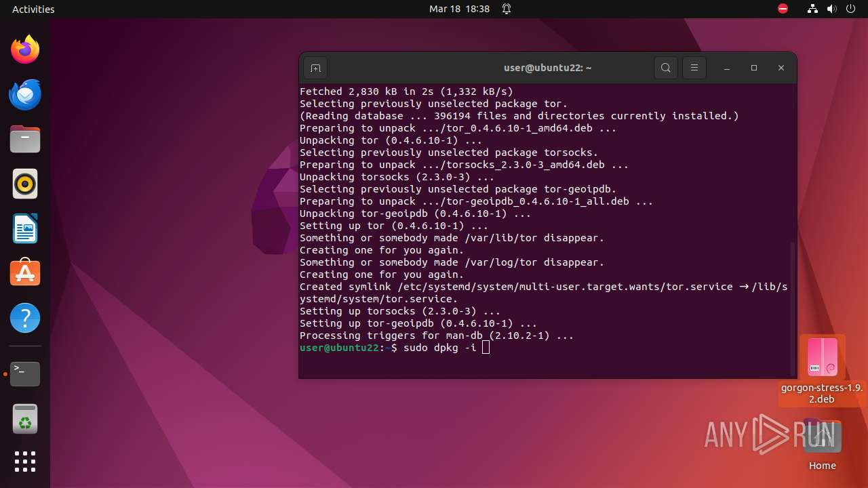Screen dimensions: 868x488
Task: Open Firefox from the dock
Action: [25, 49]
